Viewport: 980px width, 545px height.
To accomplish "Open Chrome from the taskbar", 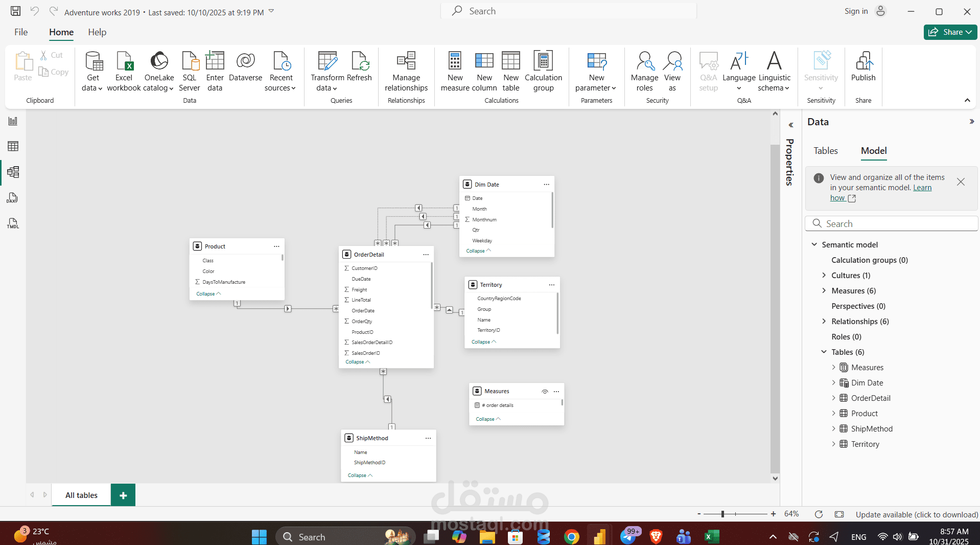I will [571, 537].
